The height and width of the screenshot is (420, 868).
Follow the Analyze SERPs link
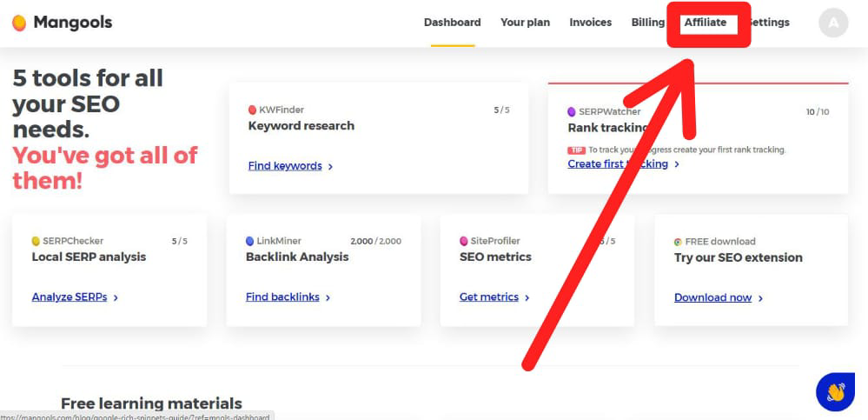coord(70,297)
